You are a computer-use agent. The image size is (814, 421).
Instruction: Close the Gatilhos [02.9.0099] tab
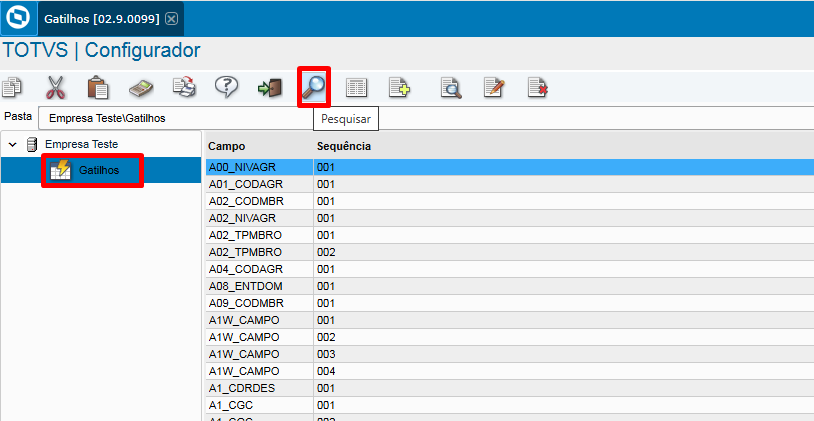[171, 19]
